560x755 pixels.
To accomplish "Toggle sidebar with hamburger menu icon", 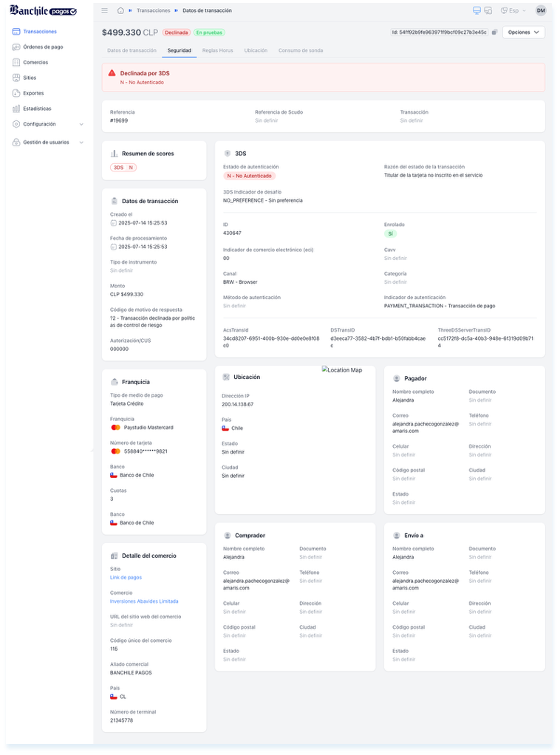I will pos(104,10).
